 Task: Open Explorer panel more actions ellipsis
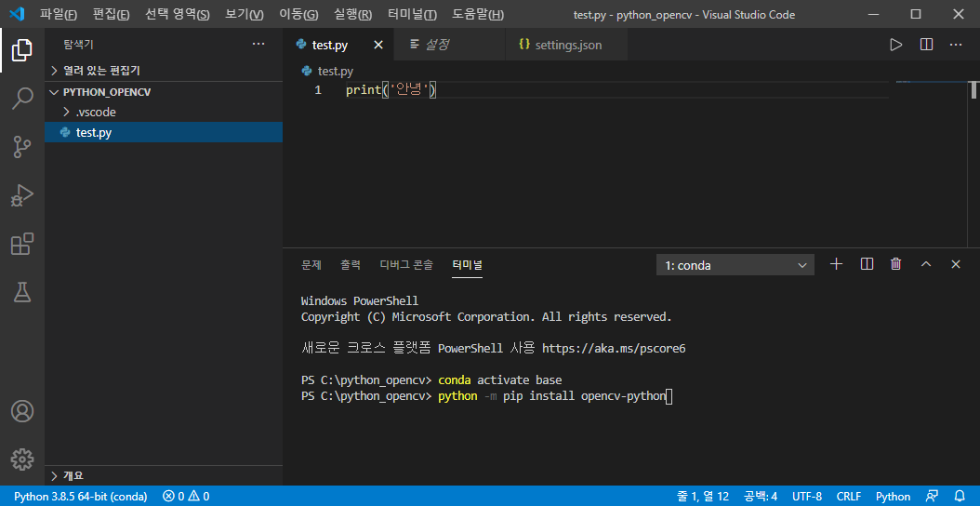[x=258, y=44]
